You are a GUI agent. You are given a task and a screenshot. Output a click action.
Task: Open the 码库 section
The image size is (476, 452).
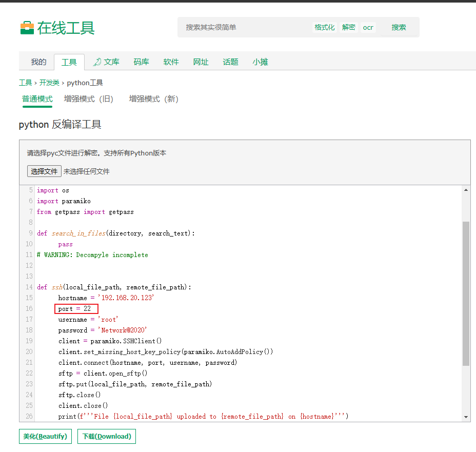pos(141,62)
